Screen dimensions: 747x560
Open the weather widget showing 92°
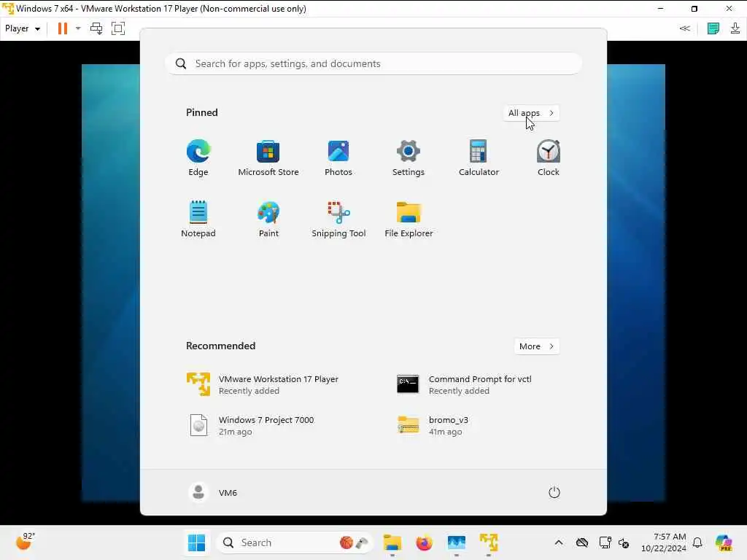pos(26,542)
